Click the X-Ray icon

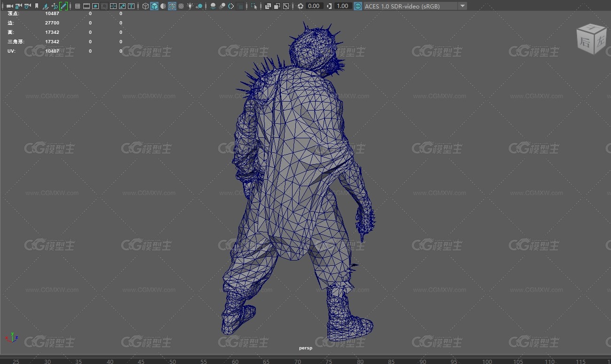(268, 6)
